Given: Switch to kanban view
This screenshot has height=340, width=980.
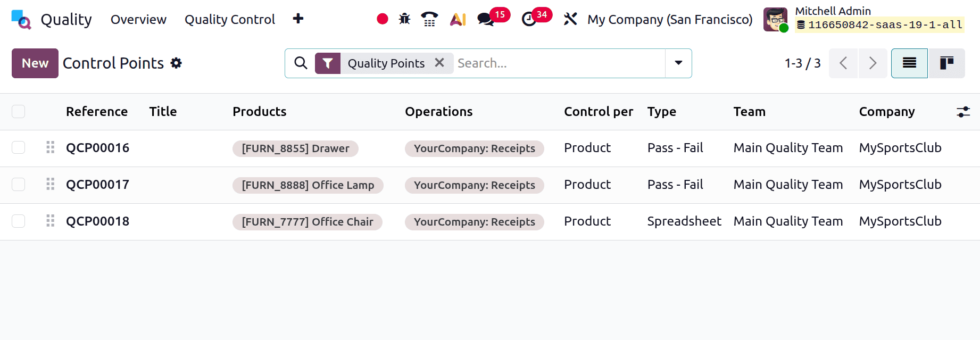Looking at the screenshot, I should [x=946, y=63].
